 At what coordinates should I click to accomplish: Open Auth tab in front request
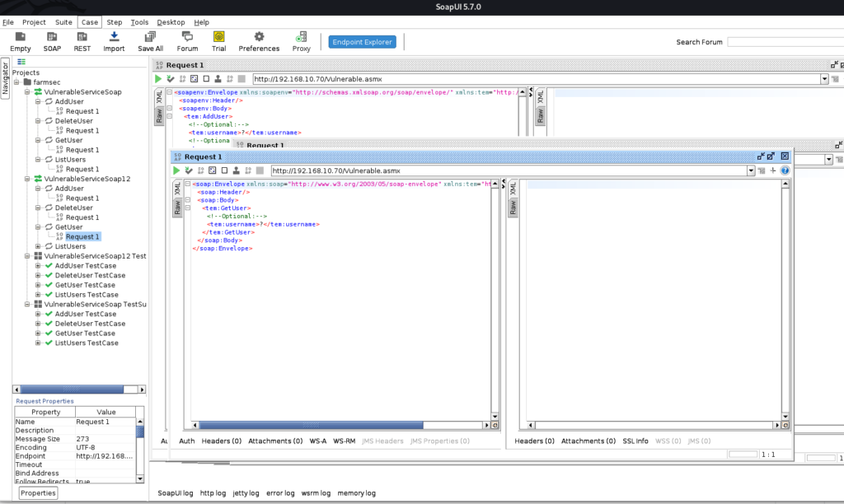pos(187,441)
